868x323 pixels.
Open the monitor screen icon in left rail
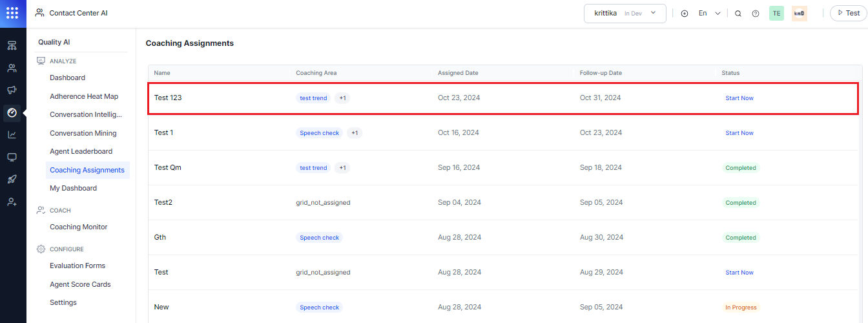[12, 157]
